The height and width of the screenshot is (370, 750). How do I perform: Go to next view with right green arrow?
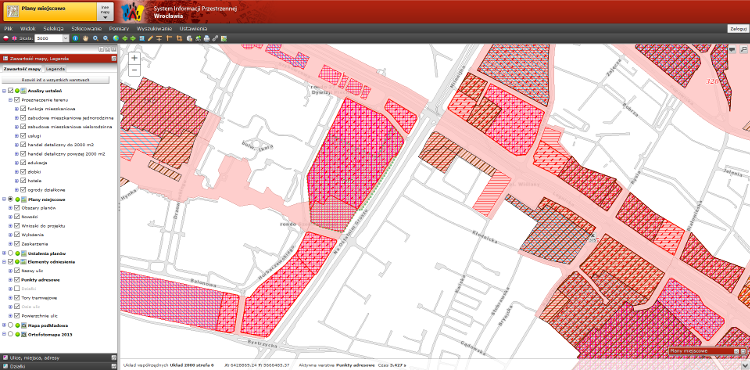pyautogui.click(x=133, y=38)
